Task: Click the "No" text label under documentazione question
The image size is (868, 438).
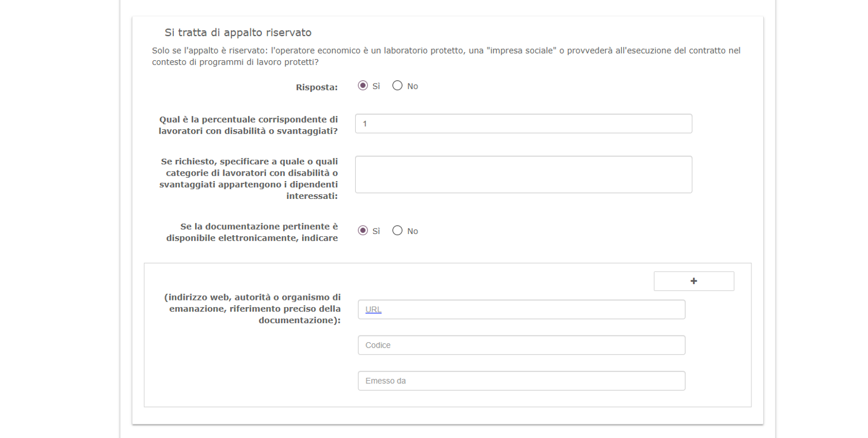Action: coord(413,231)
